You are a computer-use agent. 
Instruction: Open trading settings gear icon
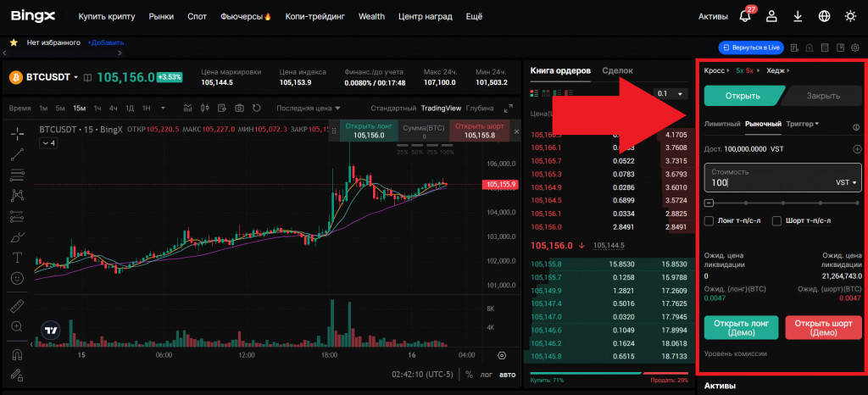[854, 48]
